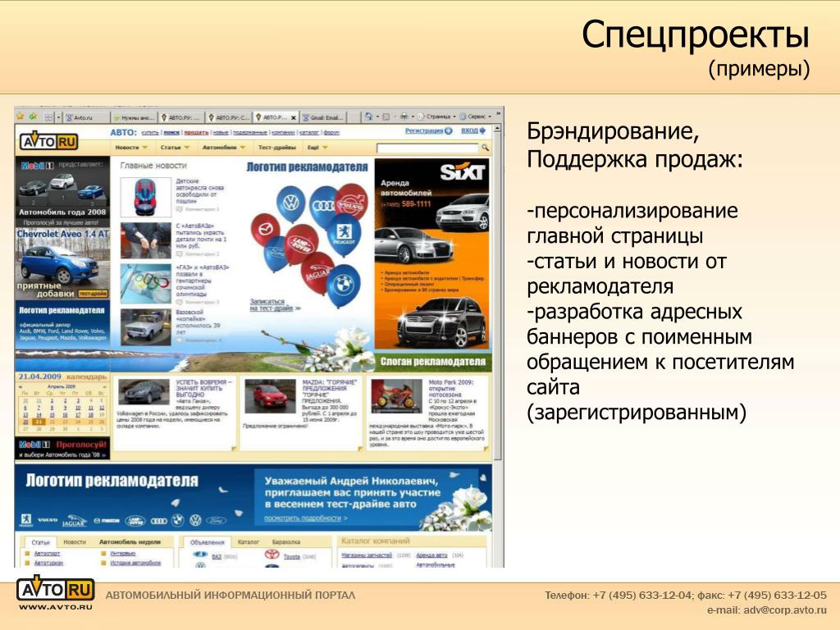The image size is (840, 630).
Task: Expand the Статьи menu arrow
Action: 187,148
